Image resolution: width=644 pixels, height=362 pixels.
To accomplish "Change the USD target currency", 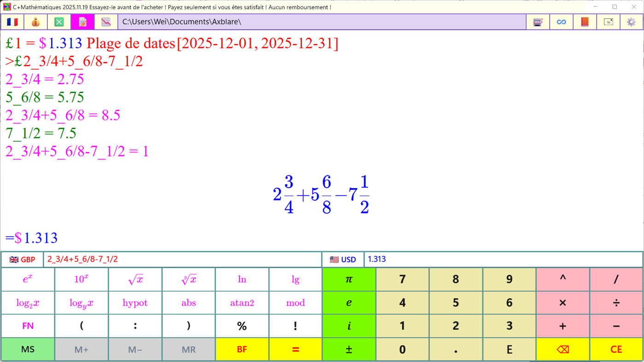I will [x=342, y=259].
